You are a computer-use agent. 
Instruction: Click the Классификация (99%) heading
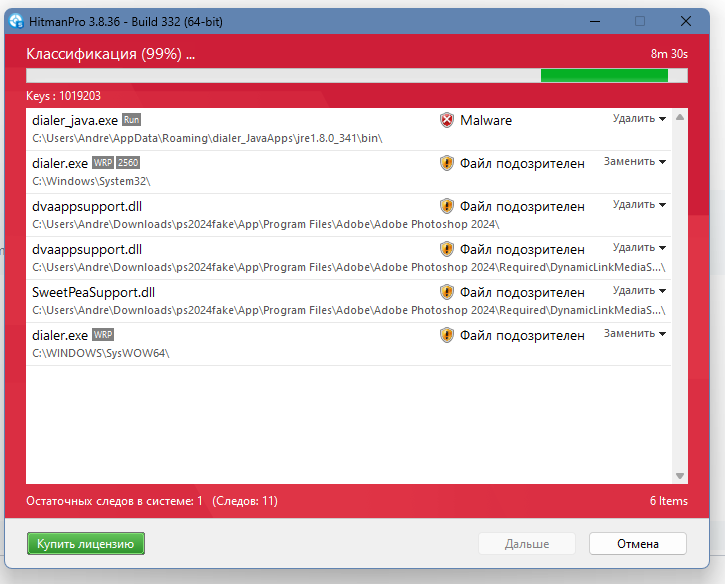click(111, 54)
